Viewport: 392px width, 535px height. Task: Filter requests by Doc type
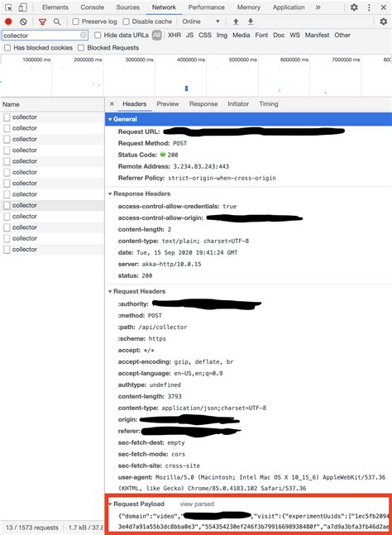(279, 36)
